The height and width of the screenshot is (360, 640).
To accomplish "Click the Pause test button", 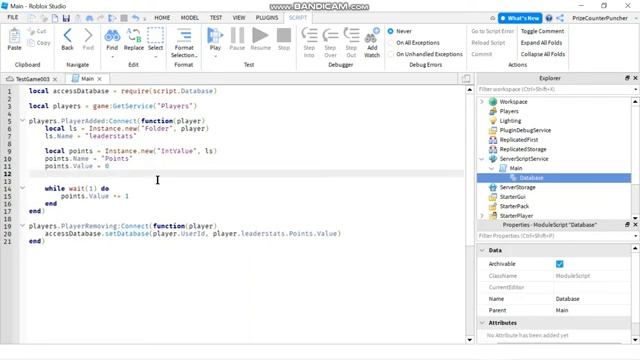I will coord(237,39).
